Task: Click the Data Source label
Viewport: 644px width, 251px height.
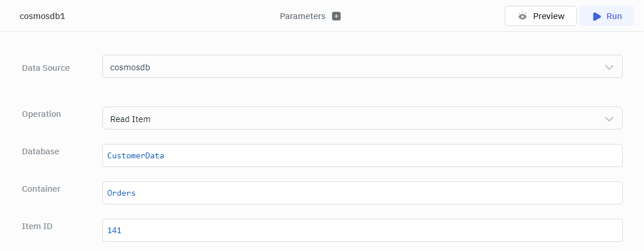Action: click(46, 68)
